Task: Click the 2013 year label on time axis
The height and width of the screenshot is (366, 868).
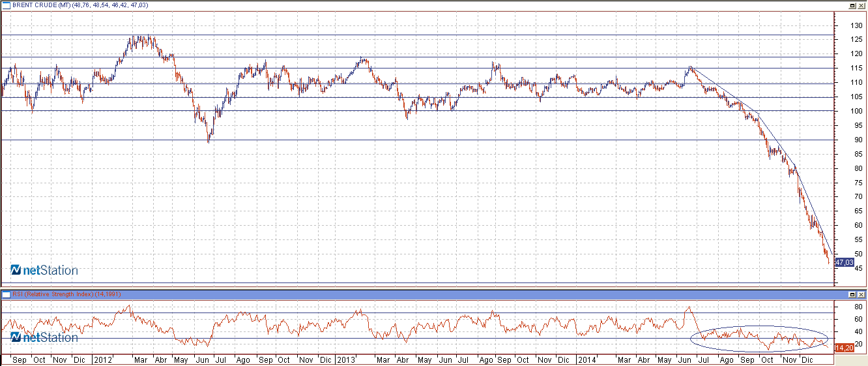Action: pos(345,359)
